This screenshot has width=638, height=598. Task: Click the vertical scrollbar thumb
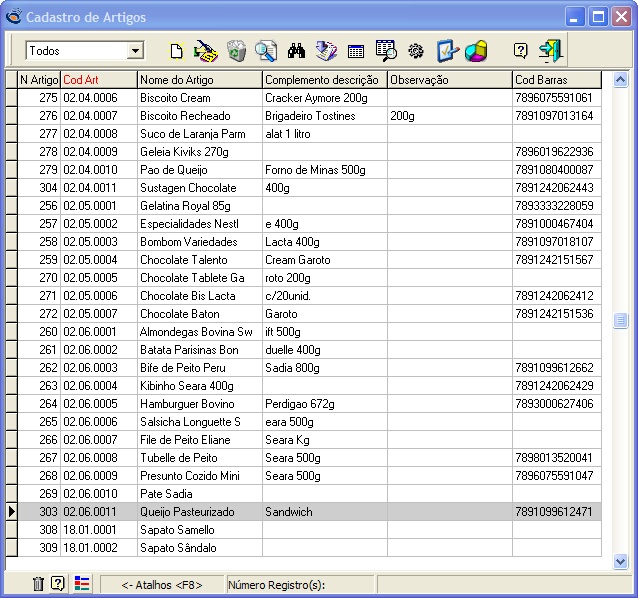click(620, 321)
